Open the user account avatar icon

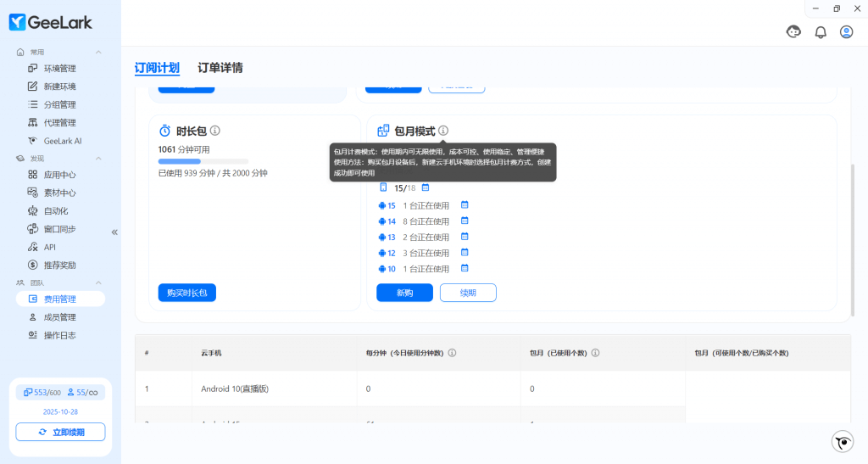click(x=846, y=32)
